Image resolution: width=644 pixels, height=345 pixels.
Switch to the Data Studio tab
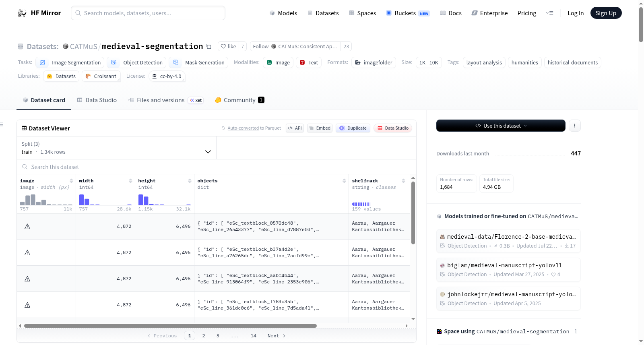click(x=97, y=100)
